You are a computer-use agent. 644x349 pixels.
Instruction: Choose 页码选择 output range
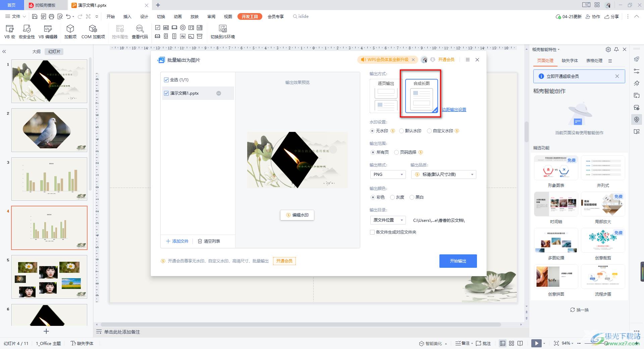[x=396, y=152]
